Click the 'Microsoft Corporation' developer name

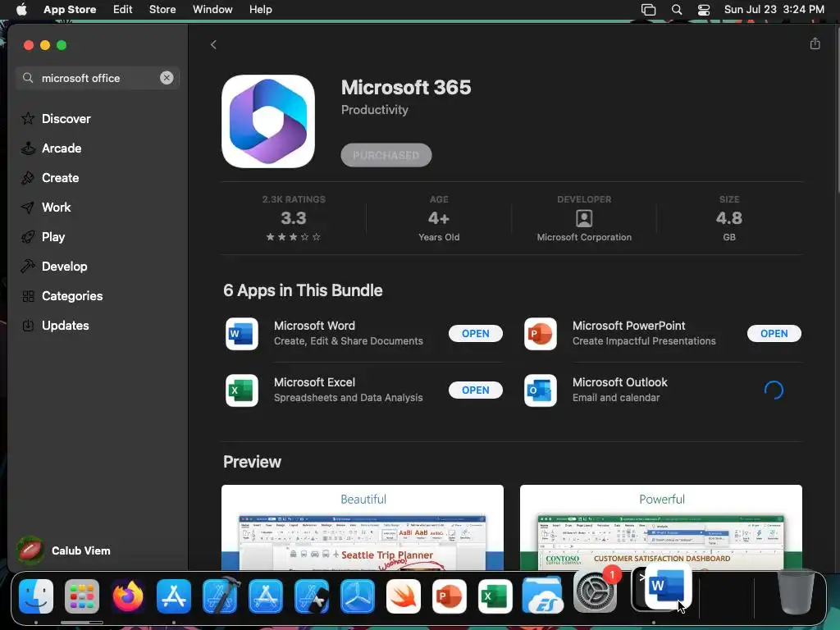(x=584, y=237)
